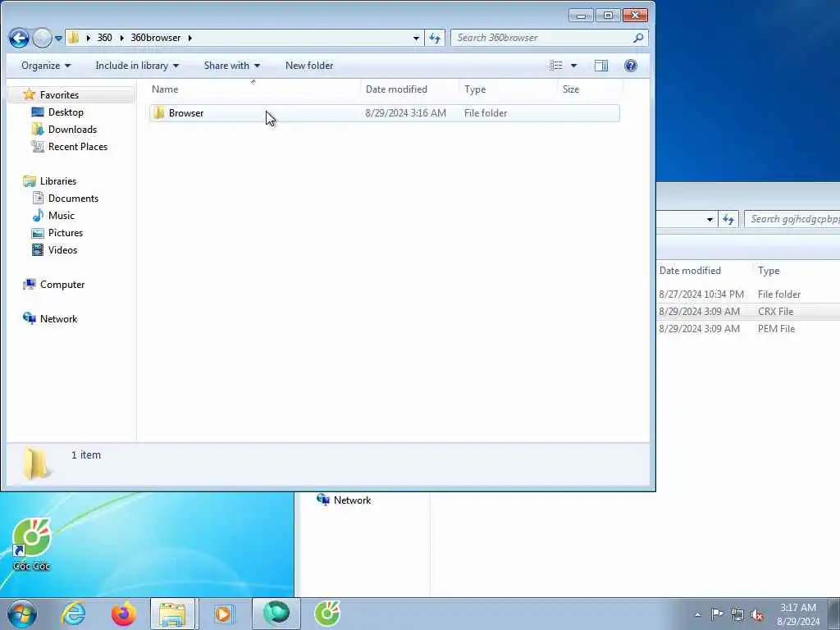Change view with the view icon
This screenshot has width=840, height=630.
556,66
